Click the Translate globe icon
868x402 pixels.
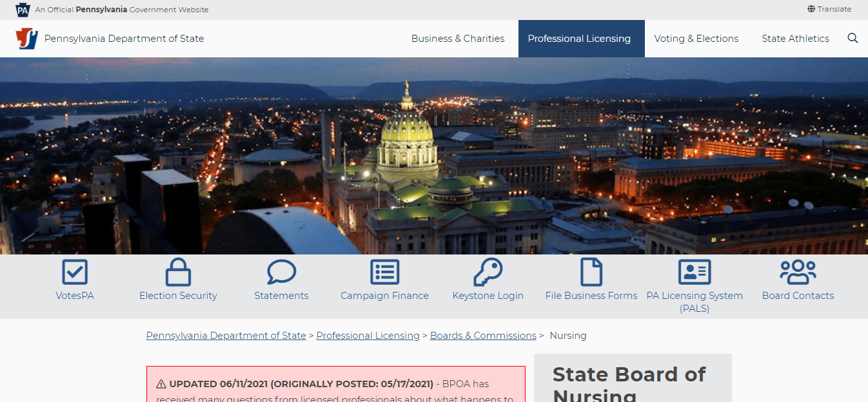click(x=811, y=8)
